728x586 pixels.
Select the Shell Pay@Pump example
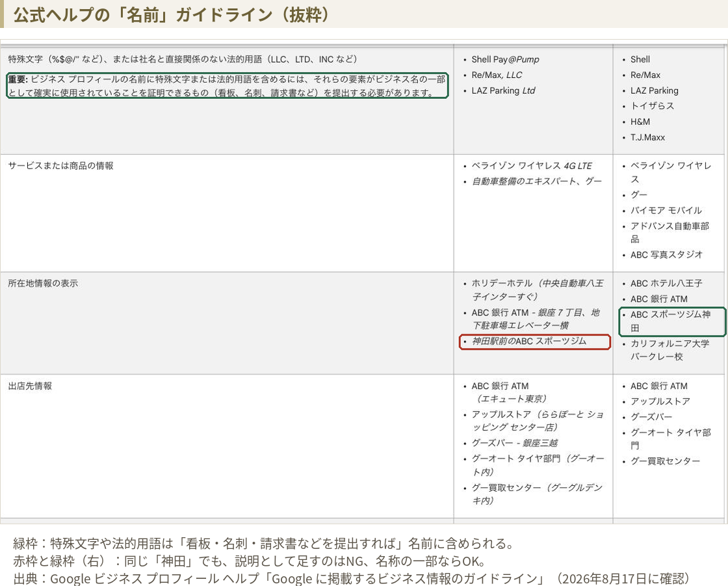click(x=505, y=59)
